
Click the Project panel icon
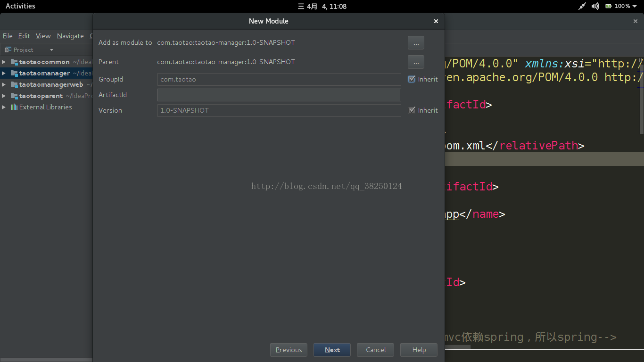(x=8, y=49)
